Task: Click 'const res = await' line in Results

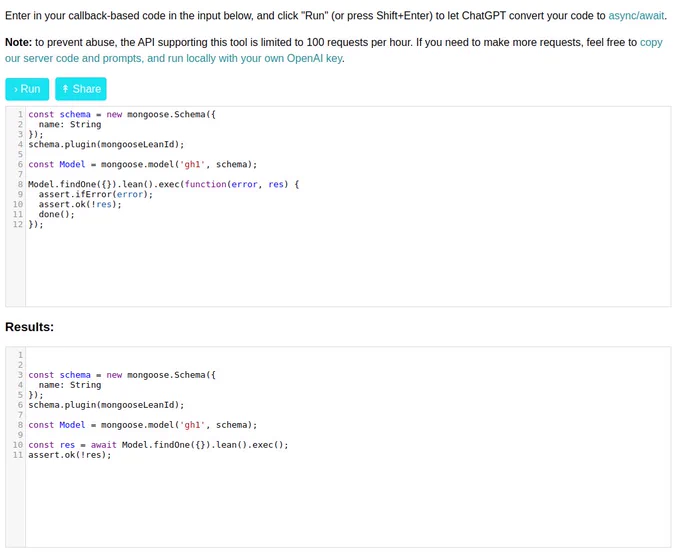Action: click(x=158, y=445)
